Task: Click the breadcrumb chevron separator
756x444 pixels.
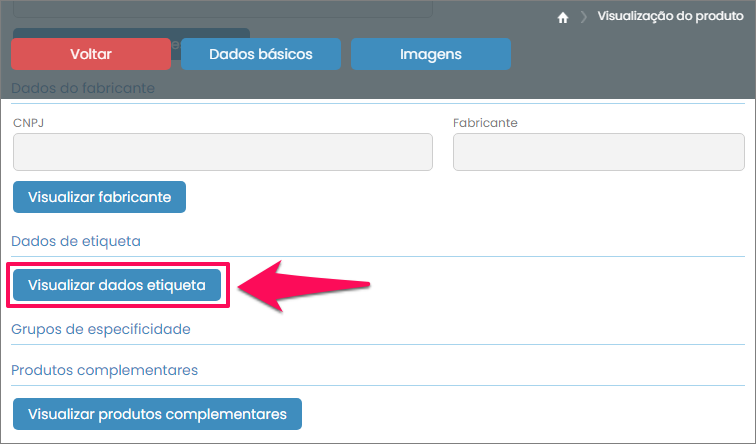Action: pos(583,17)
